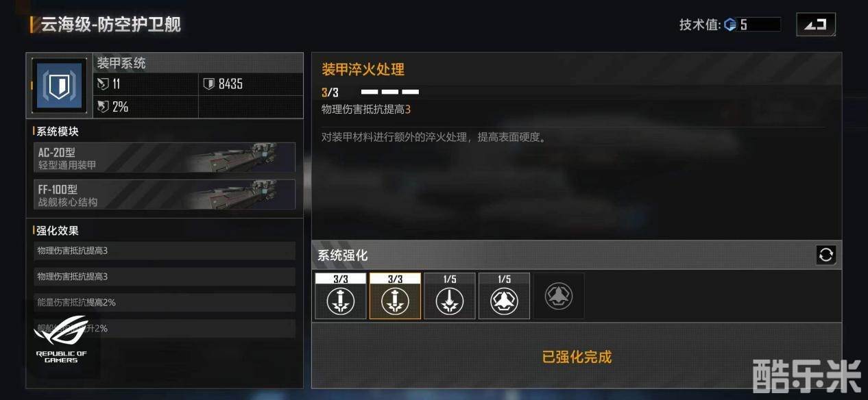
Task: Click the reset refresh icon in 系统强化 bar
Action: point(825,255)
